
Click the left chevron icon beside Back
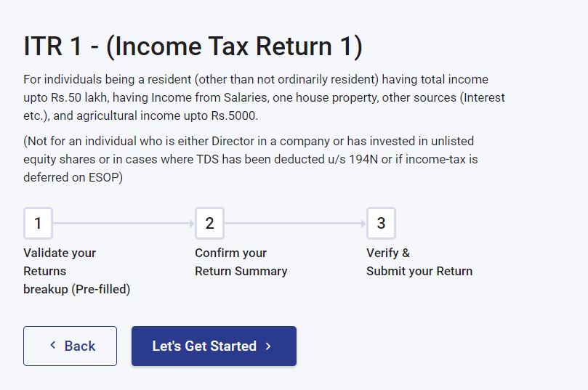pos(53,345)
